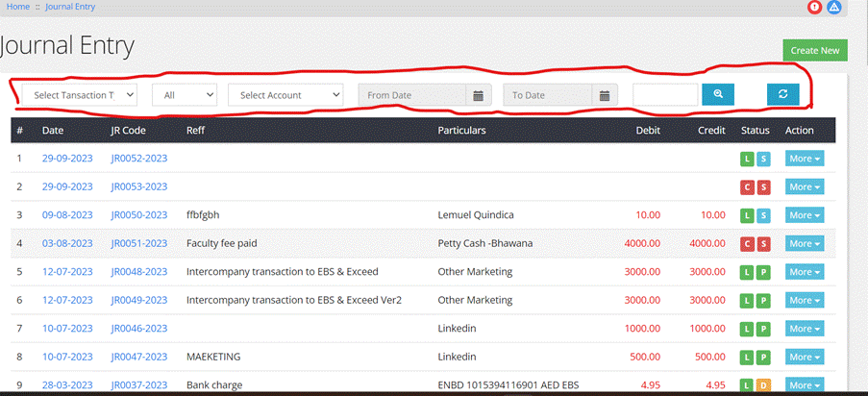Open journal entry JR0052-2023
Screen dimensions: 868x396
[138, 159]
